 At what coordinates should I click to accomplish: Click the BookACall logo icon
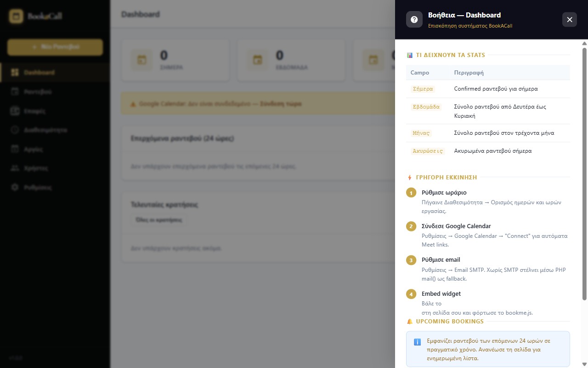[16, 17]
